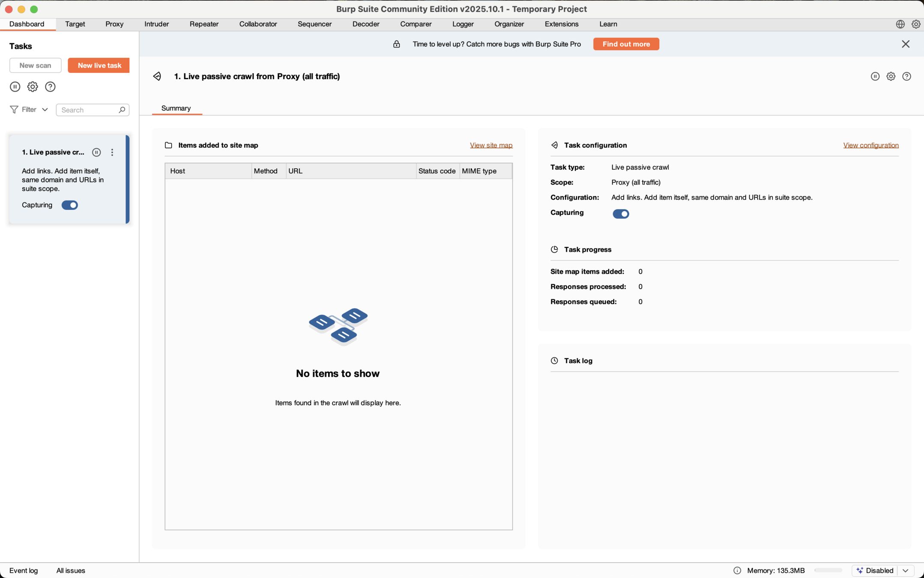The height and width of the screenshot is (578, 924).
Task: Click the Status code column header
Action: coord(437,171)
